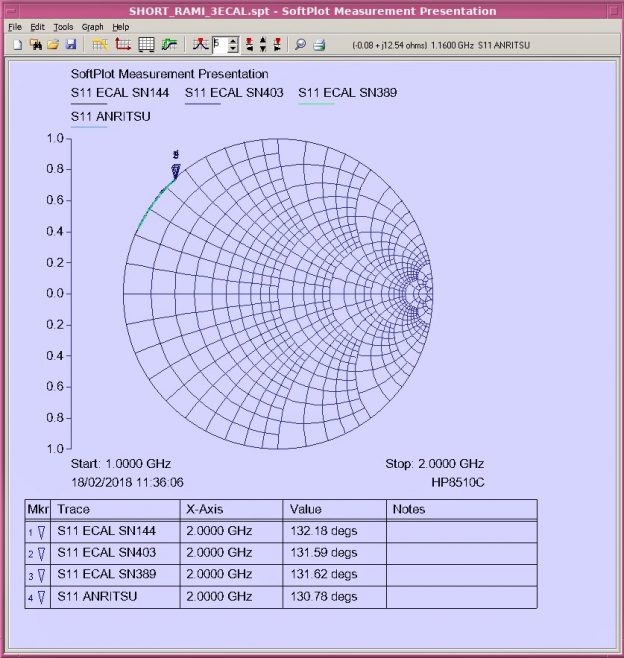Image resolution: width=624 pixels, height=658 pixels.
Task: Click the S11 ECAL SN389 legend label
Action: pyautogui.click(x=347, y=92)
